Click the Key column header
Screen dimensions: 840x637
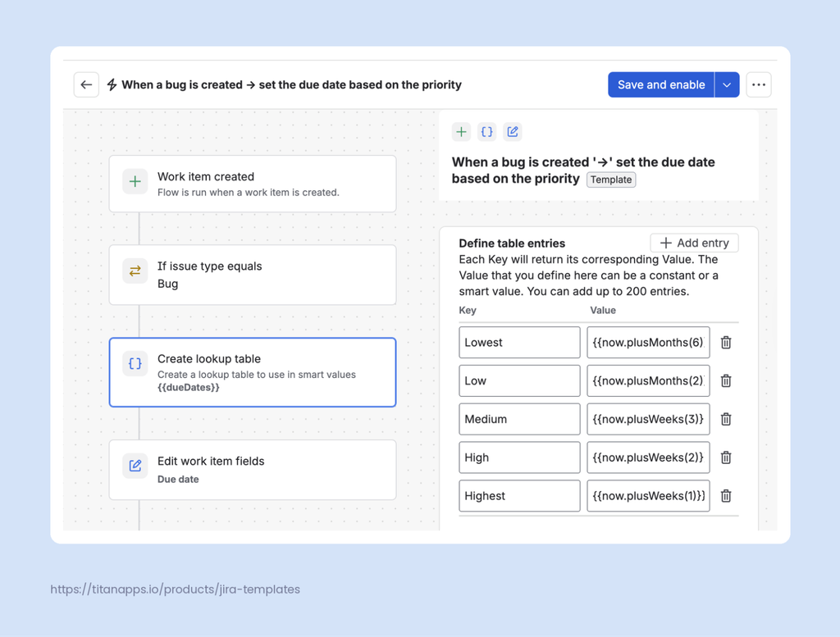tap(468, 311)
